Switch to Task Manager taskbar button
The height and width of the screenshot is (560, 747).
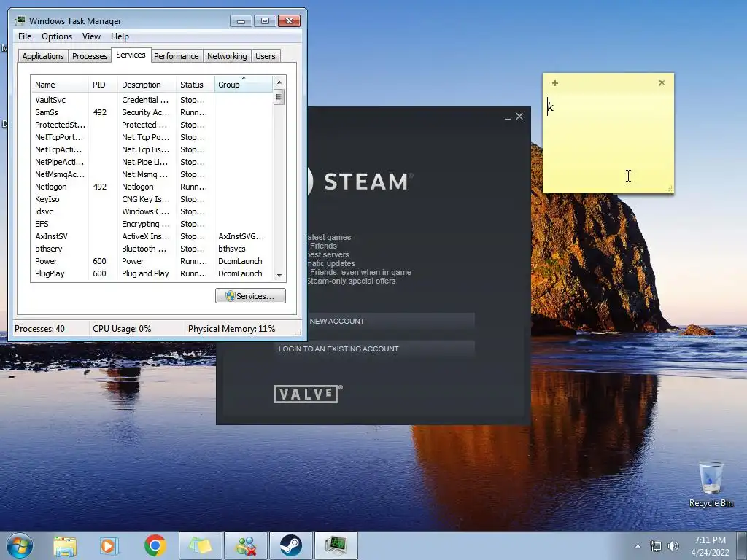[x=336, y=545]
